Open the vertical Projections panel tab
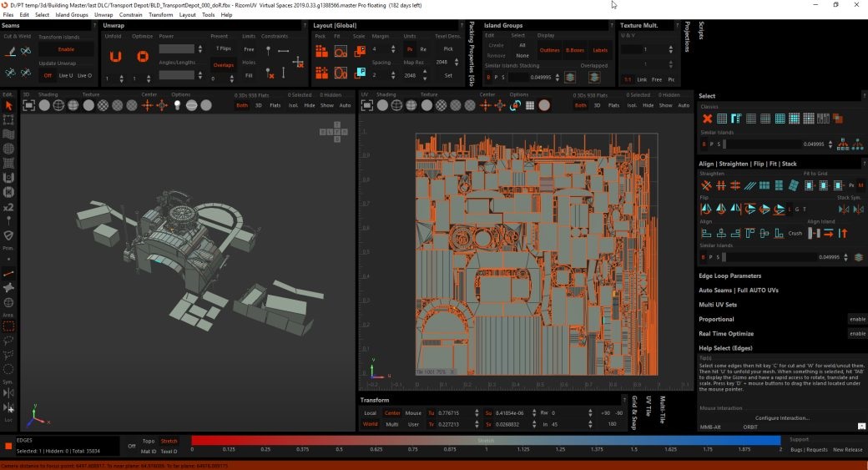868x470 pixels. point(688,37)
